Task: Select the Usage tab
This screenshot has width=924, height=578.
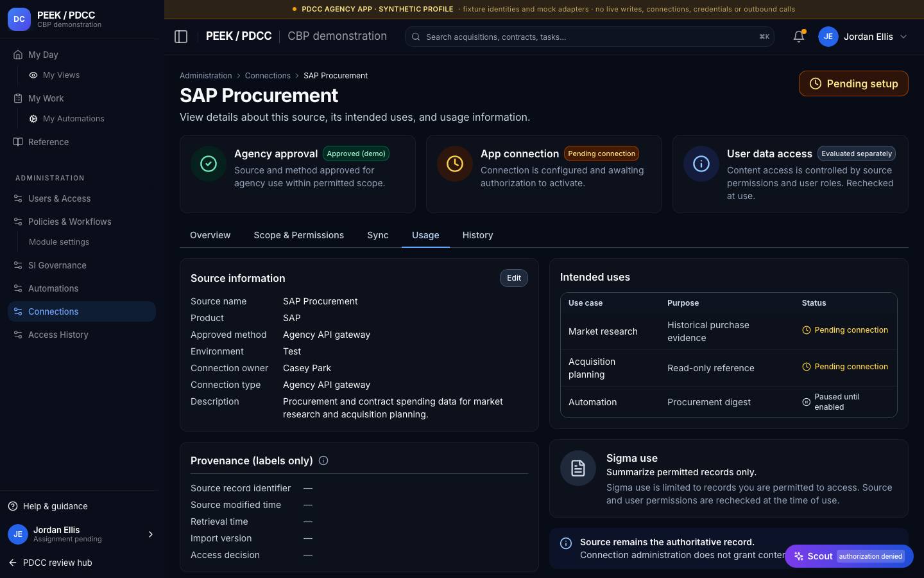Action: (425, 235)
